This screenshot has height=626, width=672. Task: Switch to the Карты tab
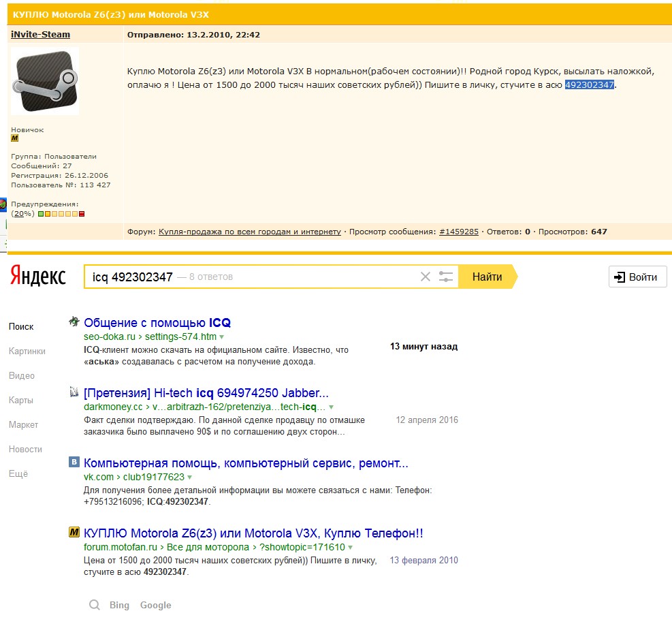(x=20, y=400)
